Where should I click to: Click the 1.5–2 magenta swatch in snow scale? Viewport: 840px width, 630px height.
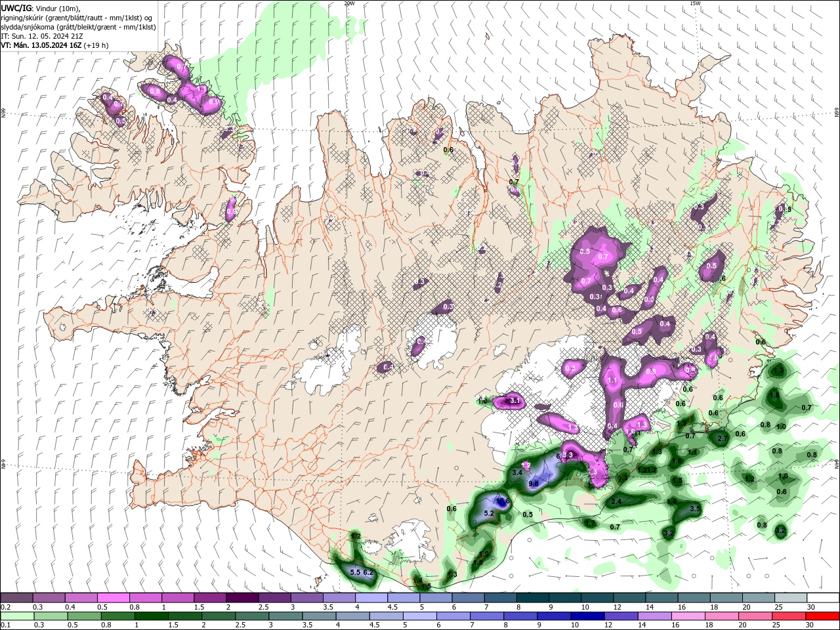click(x=210, y=598)
